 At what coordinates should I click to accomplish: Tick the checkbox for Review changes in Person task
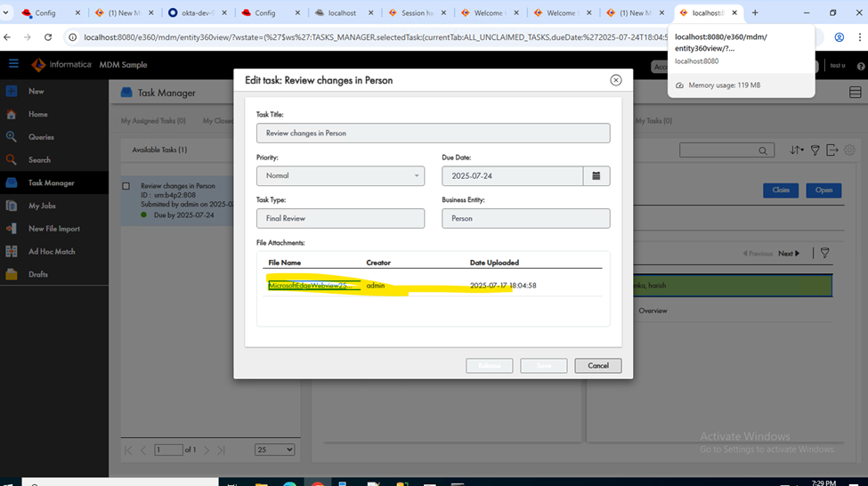tap(126, 186)
